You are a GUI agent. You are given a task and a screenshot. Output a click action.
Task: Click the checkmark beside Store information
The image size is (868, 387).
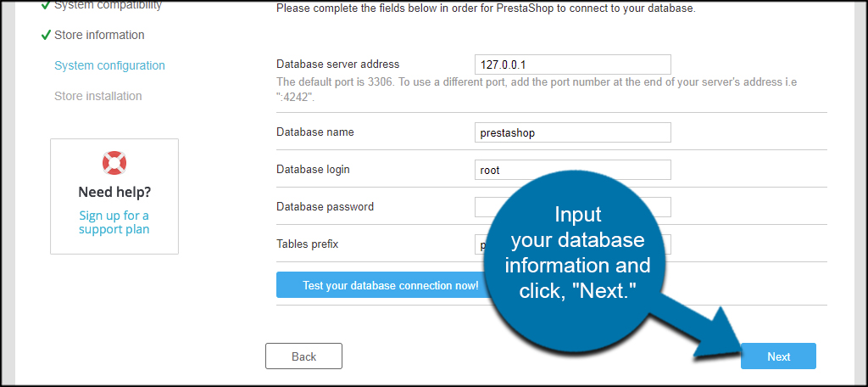pyautogui.click(x=46, y=35)
